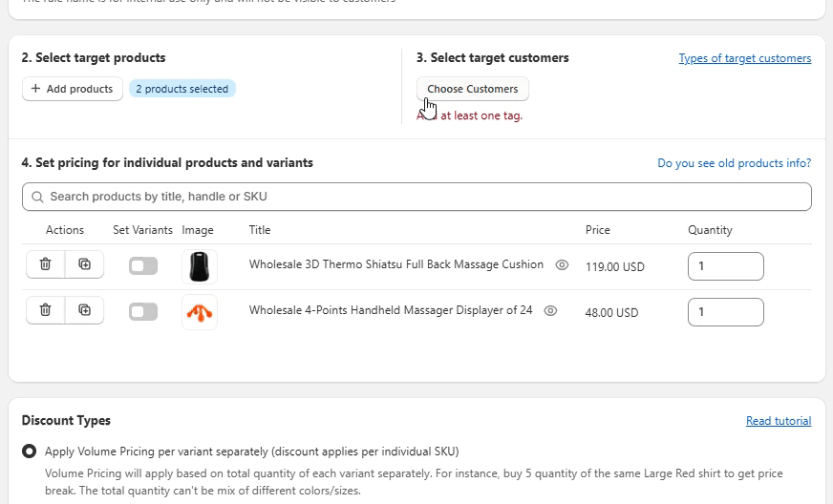The height and width of the screenshot is (504, 833).
Task: Duplicate the 4-Points Handheld Massager row
Action: (x=84, y=309)
